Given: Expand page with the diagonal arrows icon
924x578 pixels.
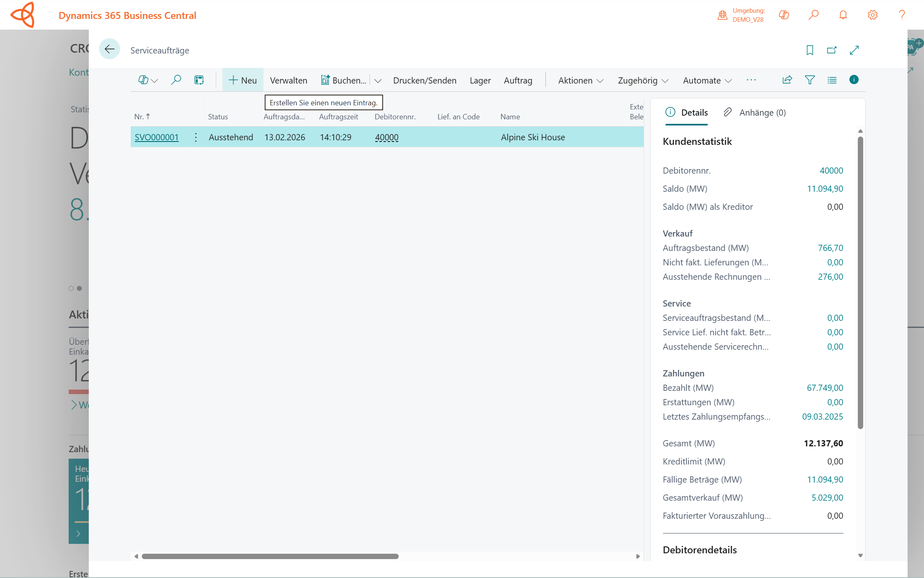Looking at the screenshot, I should click(854, 50).
